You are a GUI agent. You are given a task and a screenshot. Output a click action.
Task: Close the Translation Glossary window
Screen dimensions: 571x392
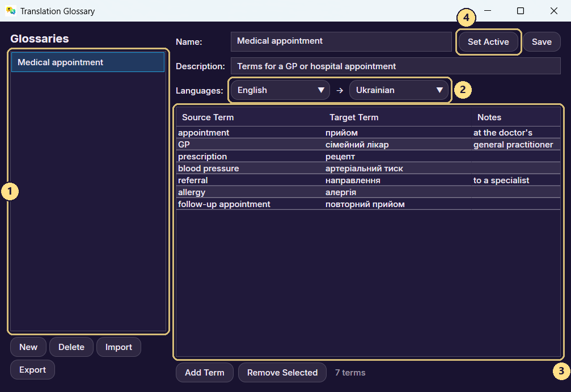[553, 11]
